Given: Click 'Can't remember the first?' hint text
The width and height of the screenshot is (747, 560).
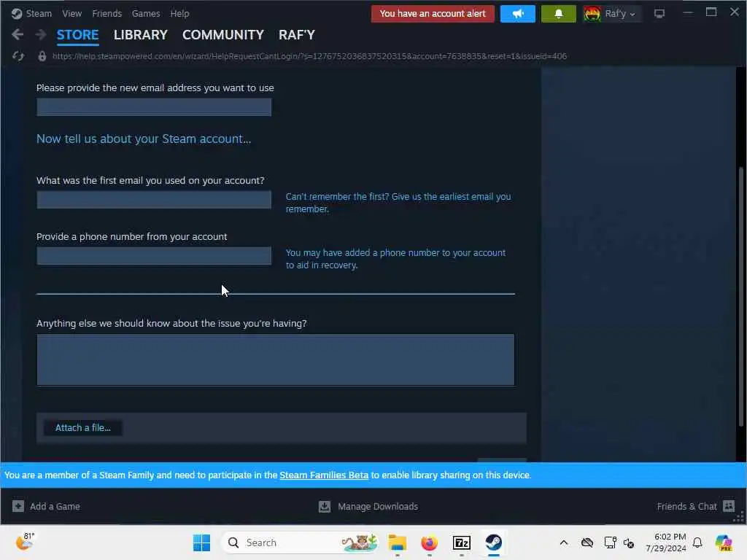Looking at the screenshot, I should tap(398, 203).
